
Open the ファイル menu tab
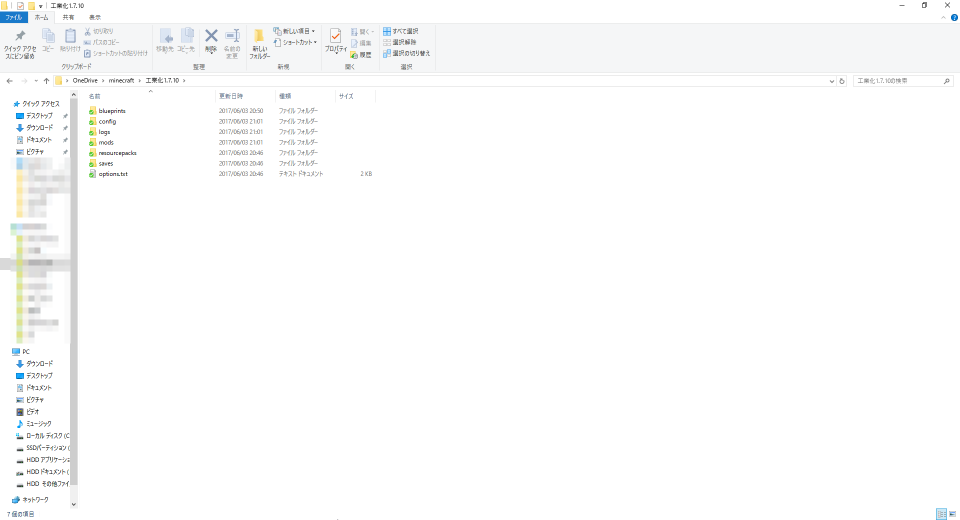pos(16,17)
